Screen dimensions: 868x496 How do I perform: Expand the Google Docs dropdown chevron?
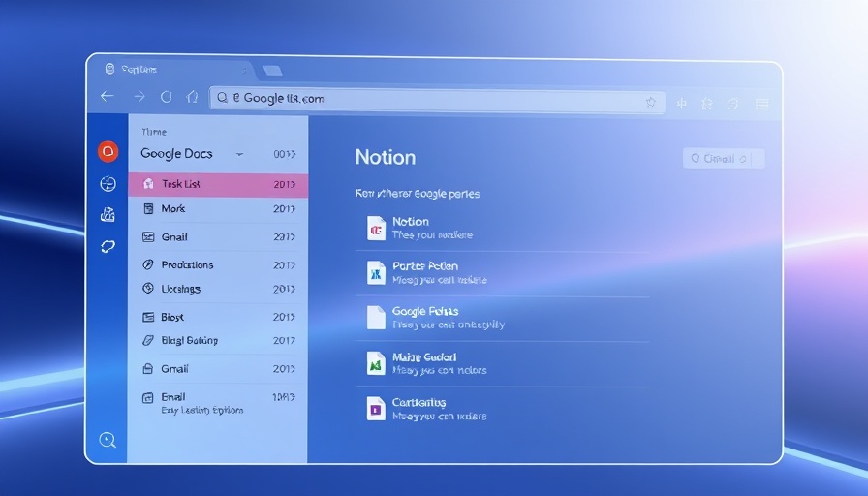point(239,154)
